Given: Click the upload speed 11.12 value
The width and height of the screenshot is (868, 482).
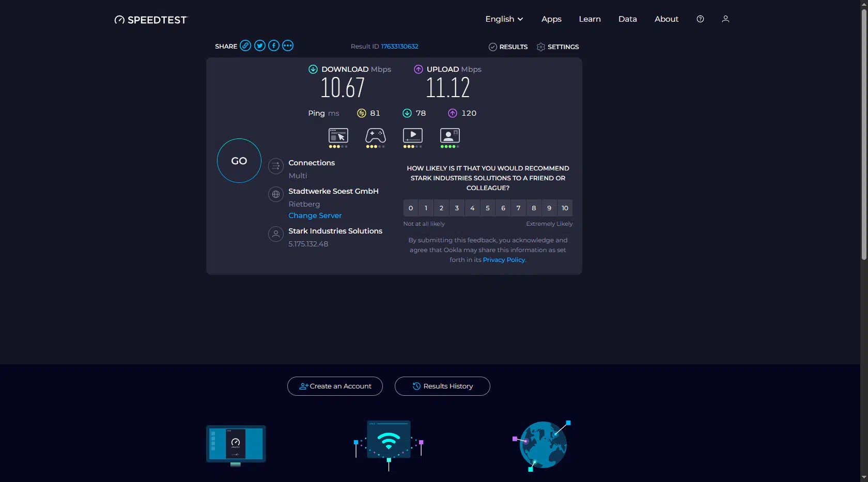Looking at the screenshot, I should click(448, 88).
